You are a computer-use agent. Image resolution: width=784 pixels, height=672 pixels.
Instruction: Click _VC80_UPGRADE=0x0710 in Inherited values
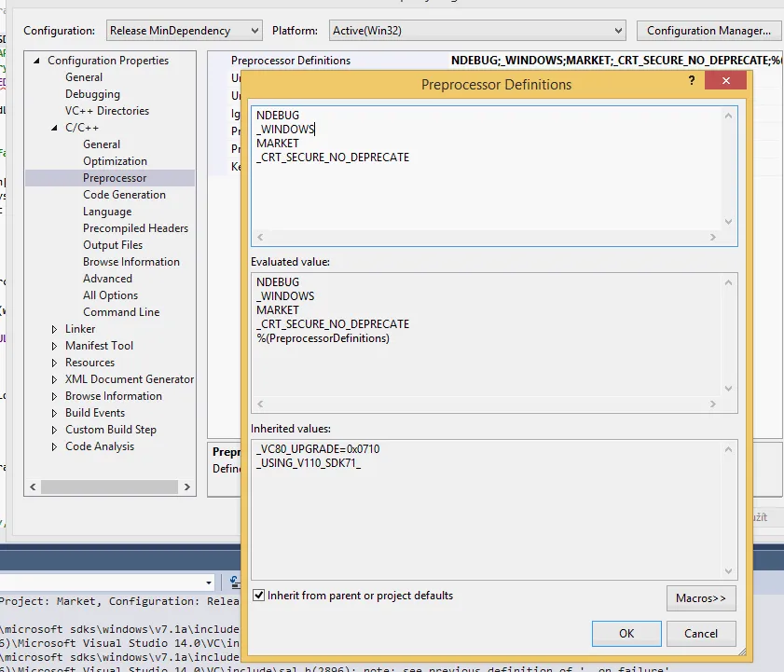coord(318,449)
